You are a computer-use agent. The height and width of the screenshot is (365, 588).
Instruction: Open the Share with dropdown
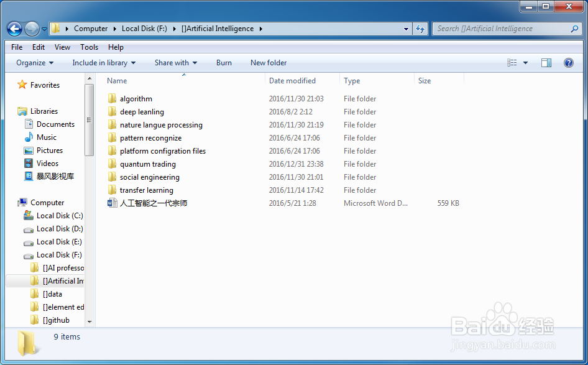(176, 63)
